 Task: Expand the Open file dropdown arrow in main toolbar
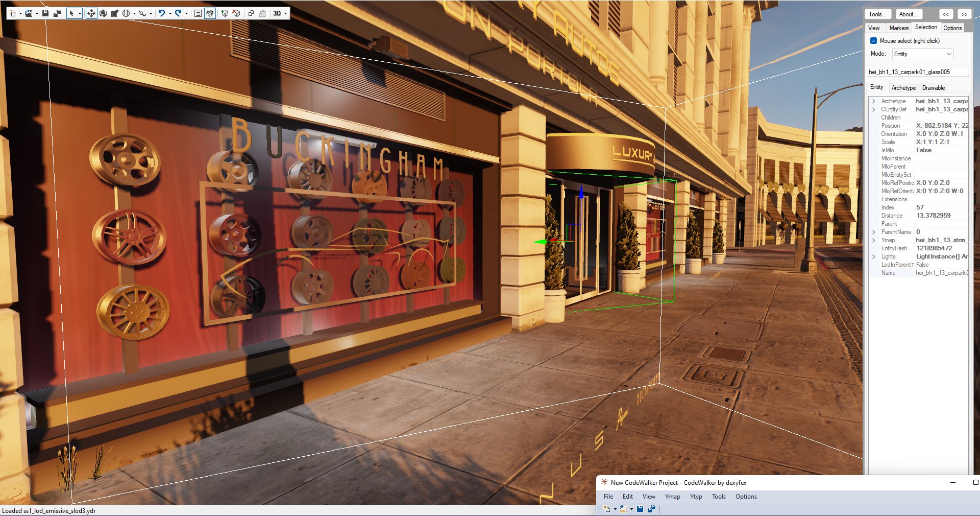point(37,14)
